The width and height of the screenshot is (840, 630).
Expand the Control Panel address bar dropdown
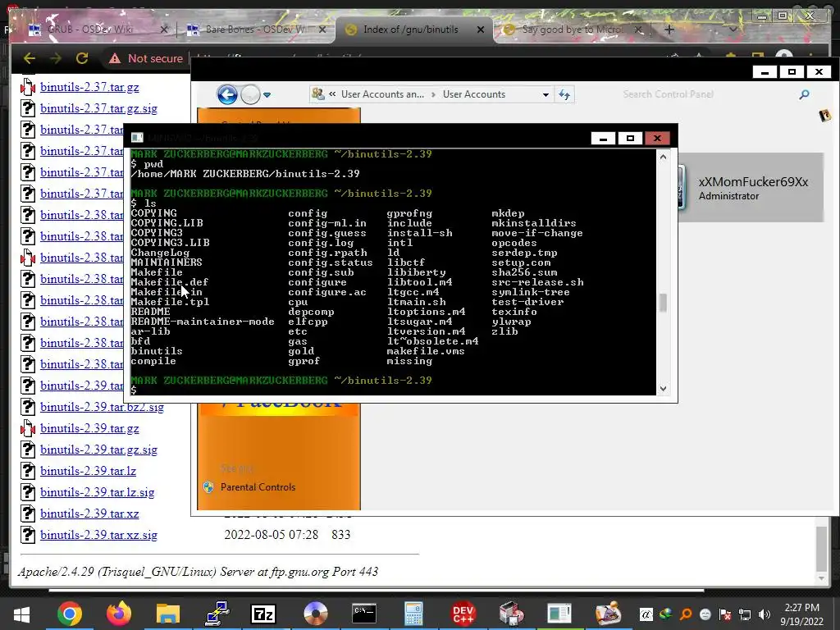pyautogui.click(x=546, y=95)
